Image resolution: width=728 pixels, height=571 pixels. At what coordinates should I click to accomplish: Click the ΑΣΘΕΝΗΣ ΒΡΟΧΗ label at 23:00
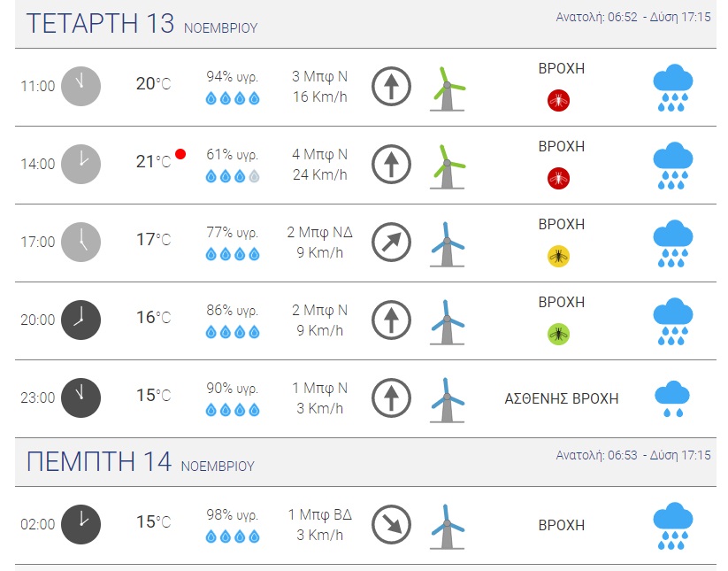(x=561, y=398)
